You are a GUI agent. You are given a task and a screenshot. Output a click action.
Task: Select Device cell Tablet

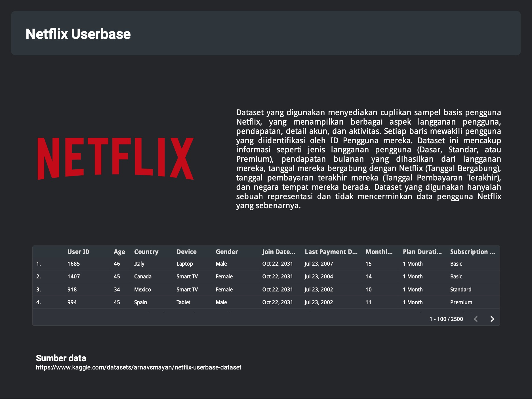point(183,302)
